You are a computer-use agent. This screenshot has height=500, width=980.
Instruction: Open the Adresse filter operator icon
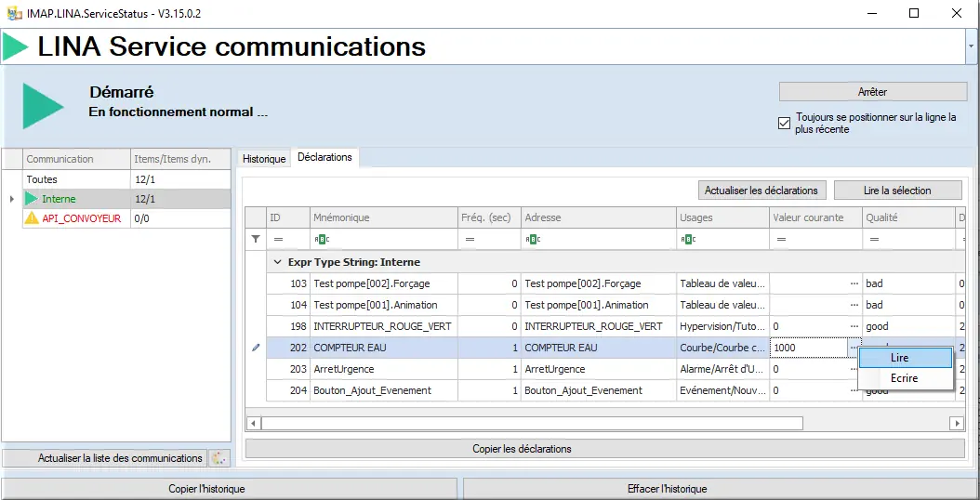[533, 239]
